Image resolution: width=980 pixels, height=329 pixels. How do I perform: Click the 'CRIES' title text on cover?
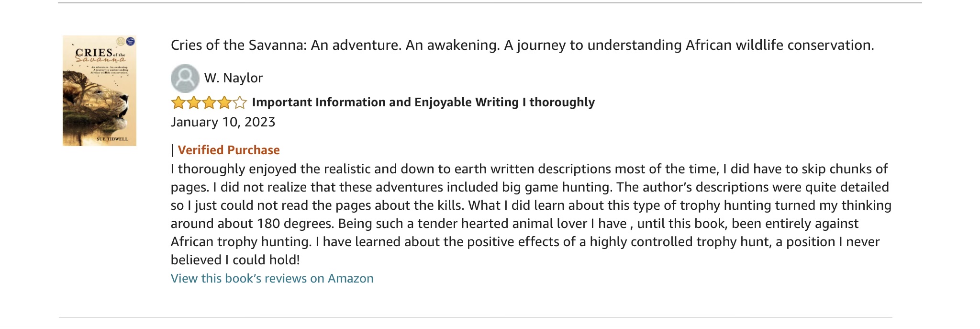coord(94,52)
